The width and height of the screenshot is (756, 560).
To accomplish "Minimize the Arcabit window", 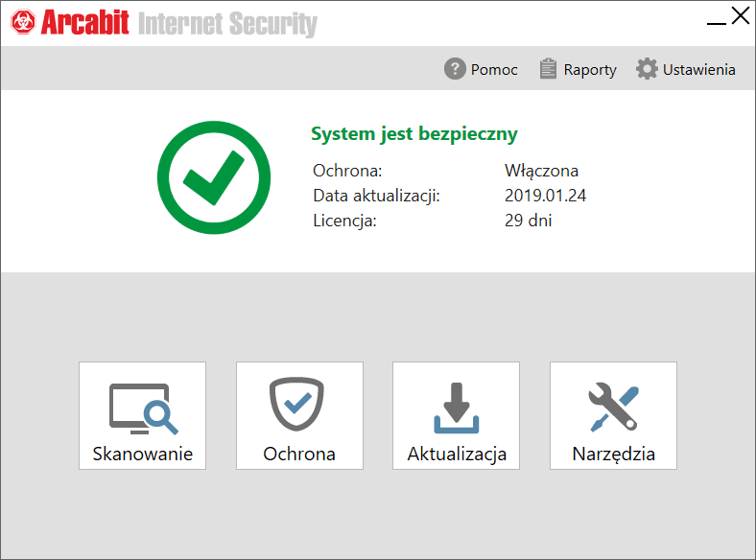I will point(716,22).
